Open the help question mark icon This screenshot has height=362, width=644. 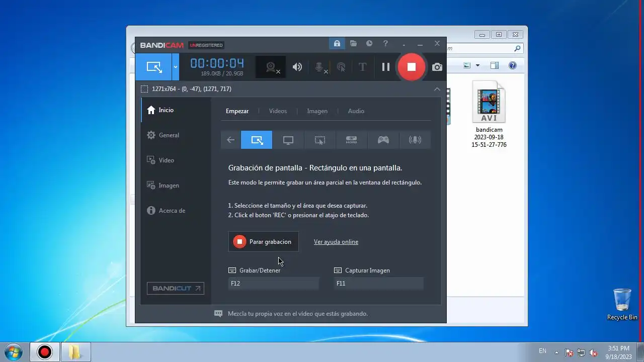[x=385, y=44]
